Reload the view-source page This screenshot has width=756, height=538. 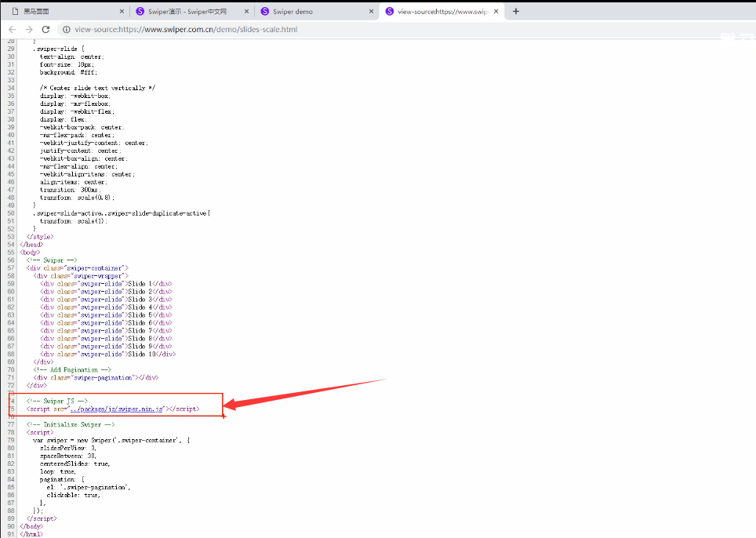pyautogui.click(x=45, y=29)
